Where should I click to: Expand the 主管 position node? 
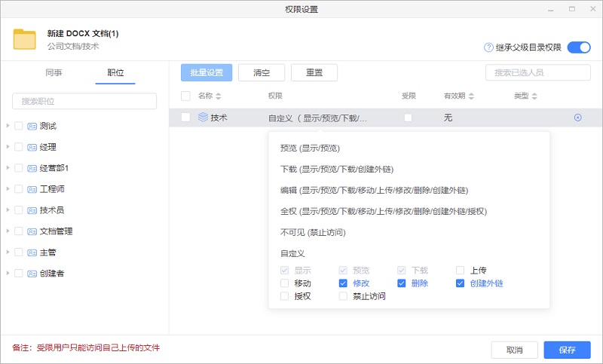point(8,252)
